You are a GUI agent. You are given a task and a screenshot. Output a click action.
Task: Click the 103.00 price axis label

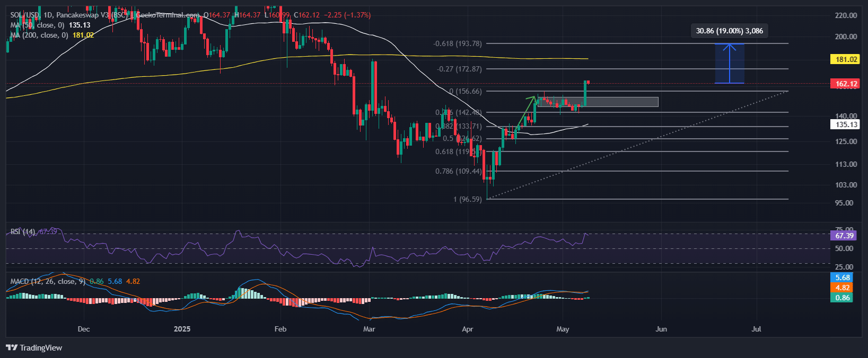click(846, 185)
